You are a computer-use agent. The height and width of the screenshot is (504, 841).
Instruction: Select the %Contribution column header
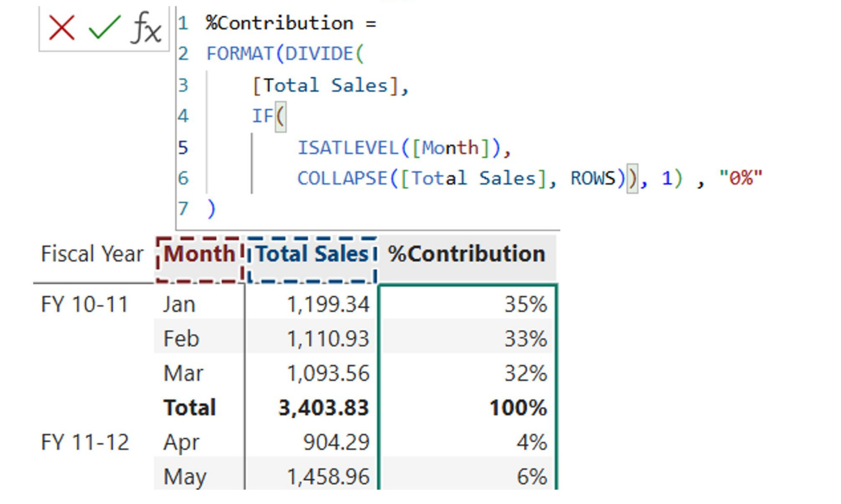[467, 254]
